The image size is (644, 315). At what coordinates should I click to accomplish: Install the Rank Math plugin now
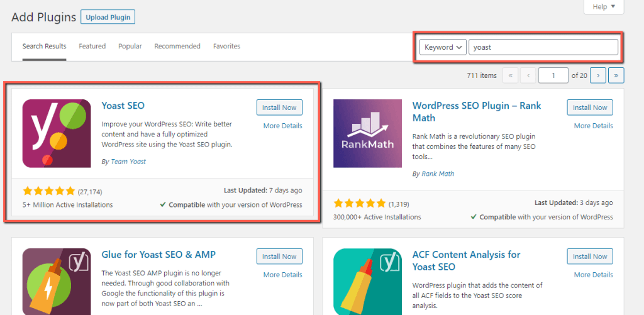(590, 108)
